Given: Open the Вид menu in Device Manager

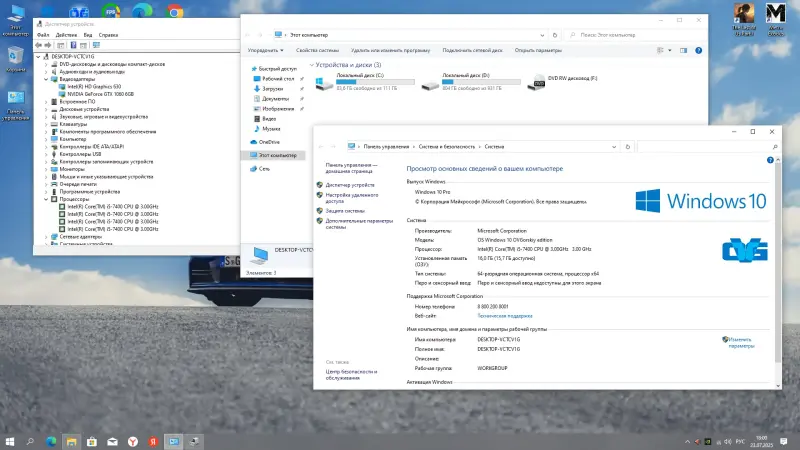Looking at the screenshot, I should [x=88, y=35].
